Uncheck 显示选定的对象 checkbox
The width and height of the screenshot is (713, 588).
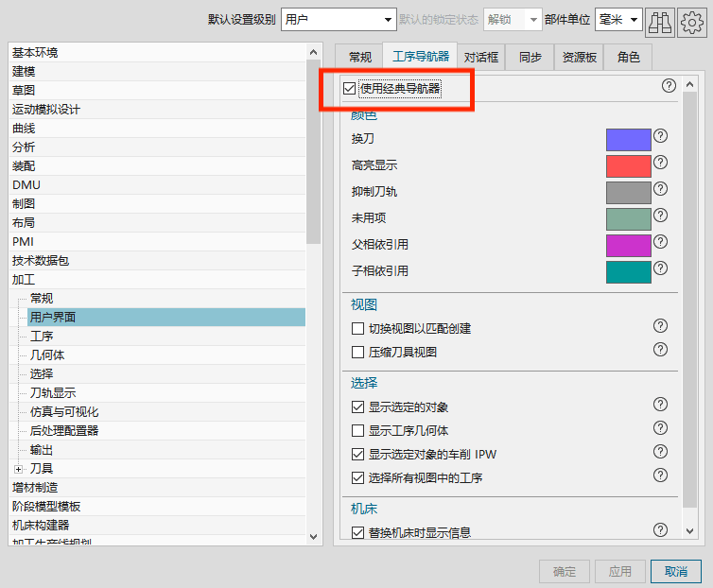[x=357, y=407]
